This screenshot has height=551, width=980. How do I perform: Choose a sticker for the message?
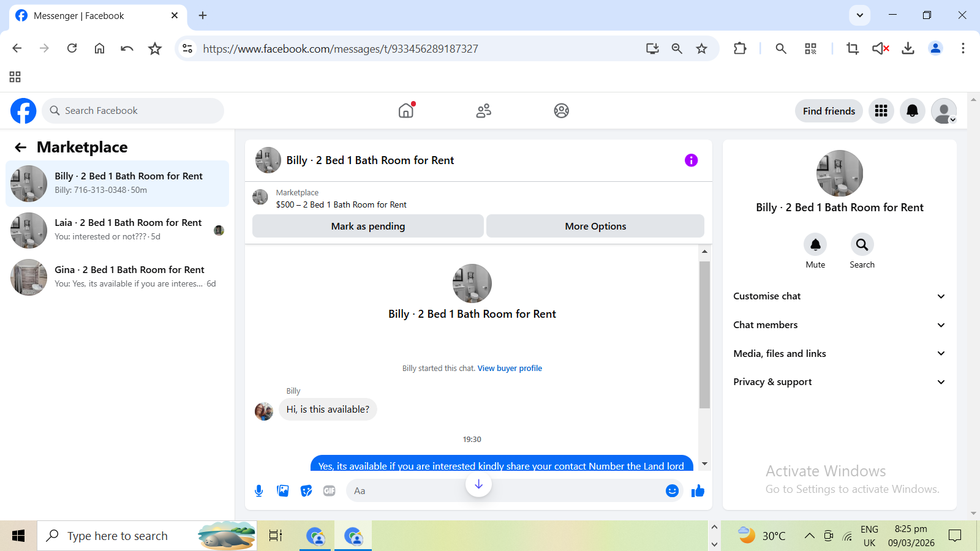click(x=306, y=491)
